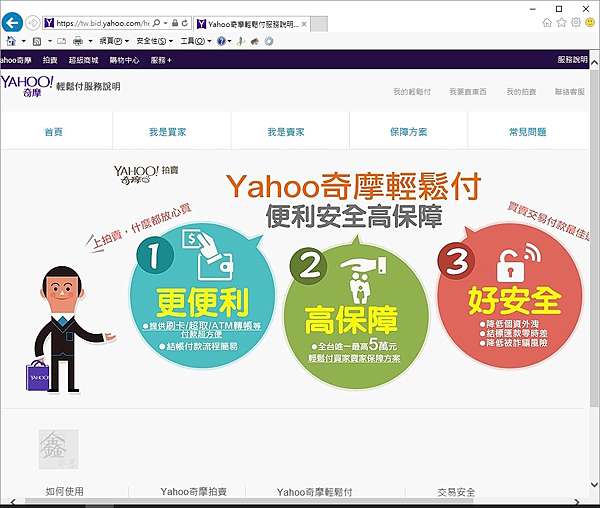The image size is (600, 508).
Task: Select the Yahoo奇摩輕鬆付服務說明 browser tab
Action: [x=251, y=24]
